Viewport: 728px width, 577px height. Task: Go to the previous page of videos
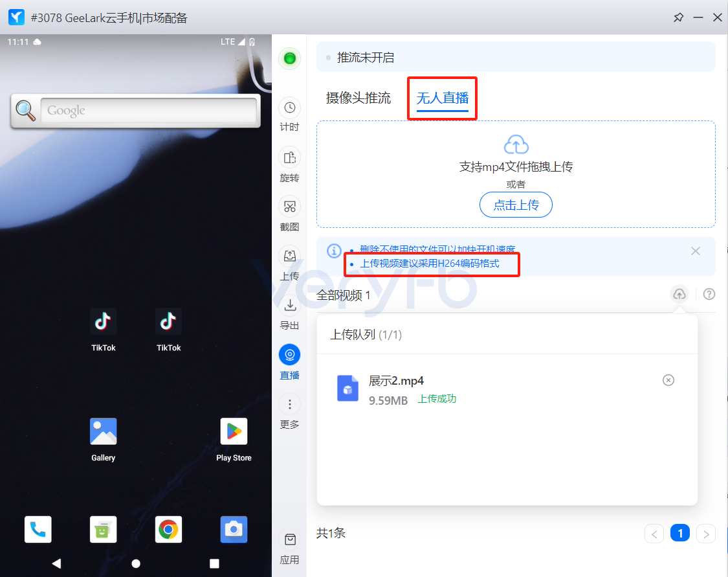point(654,534)
